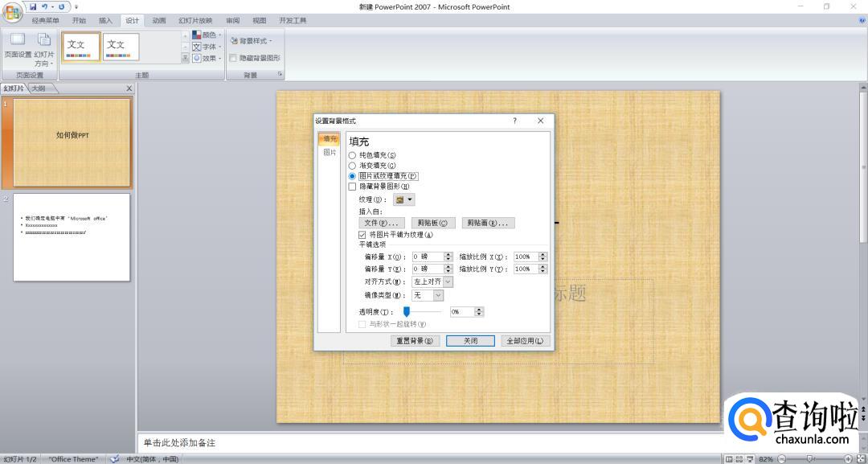868x464 pixels.
Task: Open the 动画 ribbon tab
Action: 159,20
